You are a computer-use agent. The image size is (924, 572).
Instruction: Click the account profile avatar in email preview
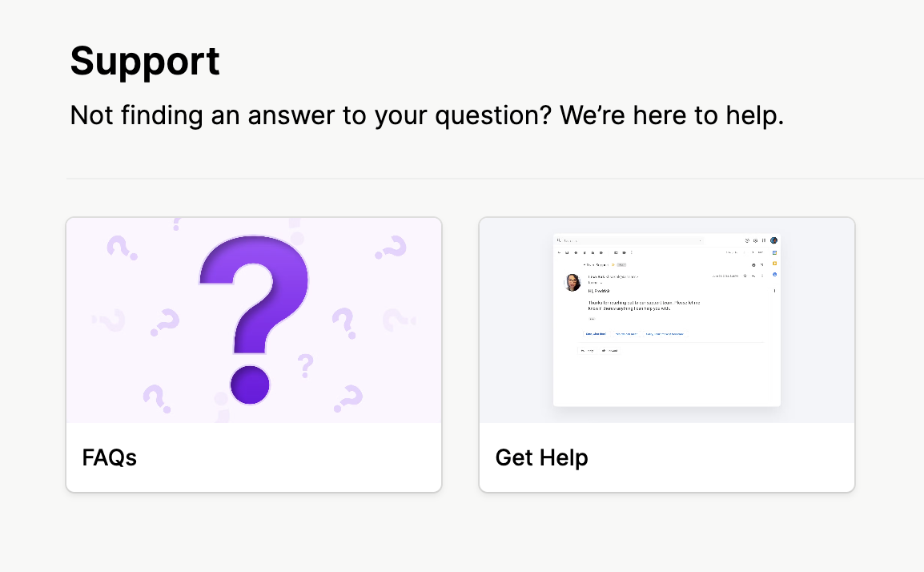tap(773, 240)
